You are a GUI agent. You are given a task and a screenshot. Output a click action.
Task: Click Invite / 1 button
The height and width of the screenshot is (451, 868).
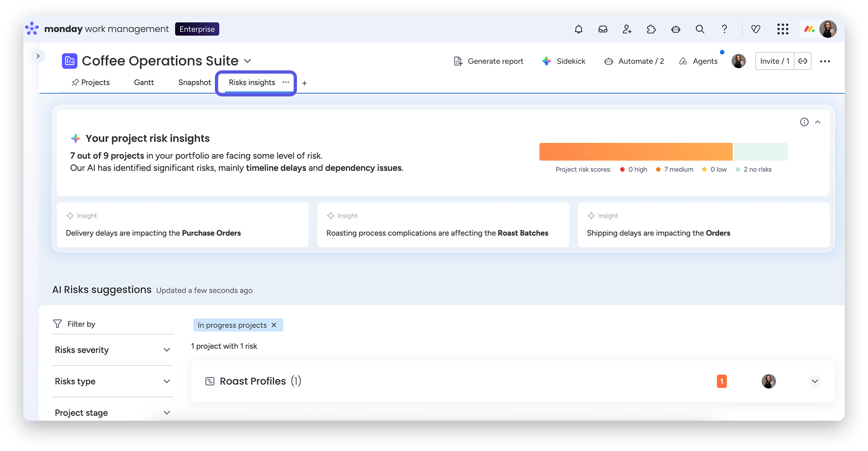pyautogui.click(x=774, y=61)
